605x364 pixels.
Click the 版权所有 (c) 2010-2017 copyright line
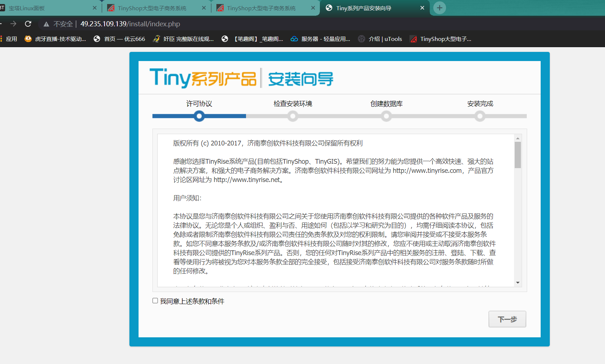268,143
